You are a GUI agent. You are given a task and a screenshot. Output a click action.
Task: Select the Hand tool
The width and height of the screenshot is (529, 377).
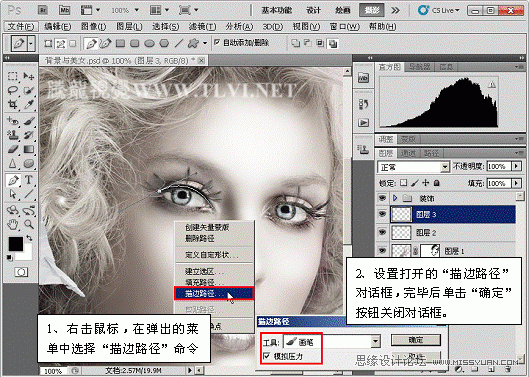click(13, 224)
